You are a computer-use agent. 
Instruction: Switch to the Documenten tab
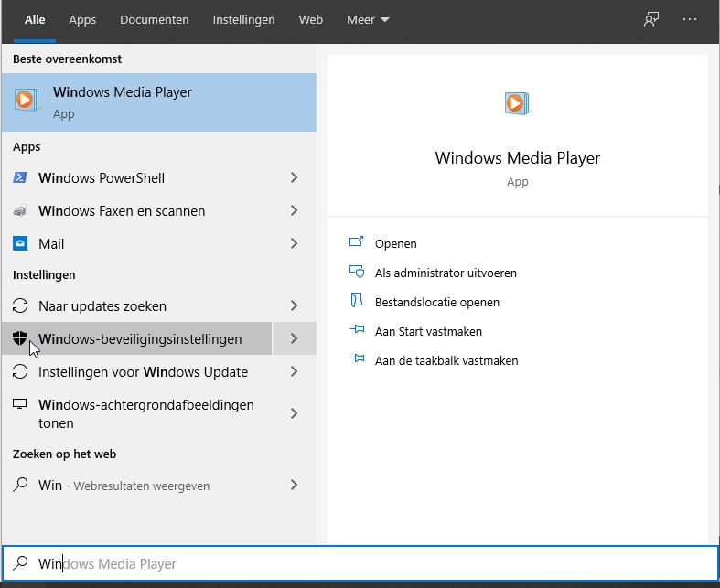(155, 20)
